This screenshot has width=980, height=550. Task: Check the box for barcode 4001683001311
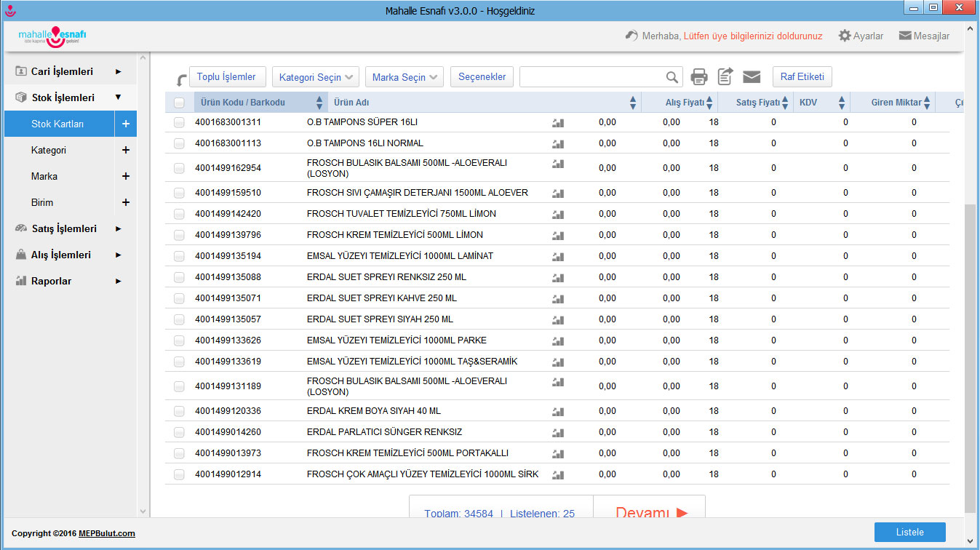(x=179, y=122)
